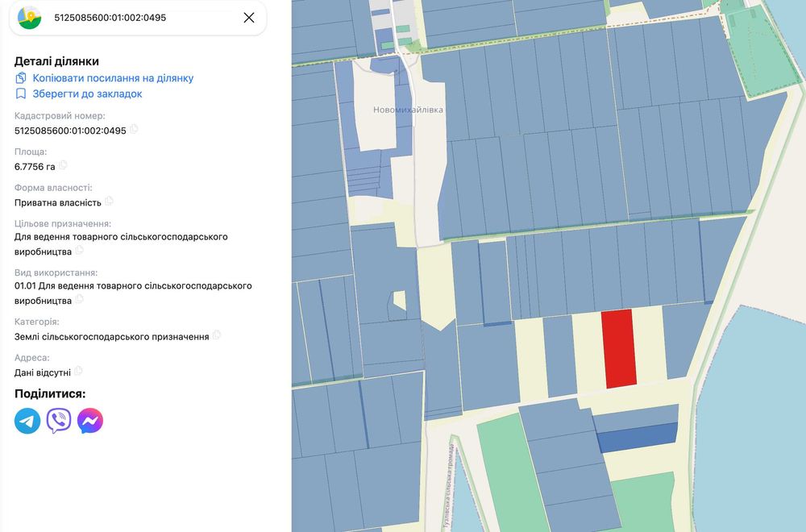806x532 pixels.
Task: Click the bookmark icon beside 'Зберегти до закладок'
Action: click(21, 94)
